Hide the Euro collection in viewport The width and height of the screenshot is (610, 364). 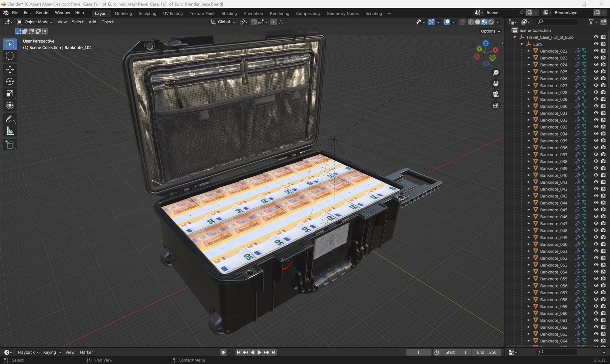coord(596,44)
